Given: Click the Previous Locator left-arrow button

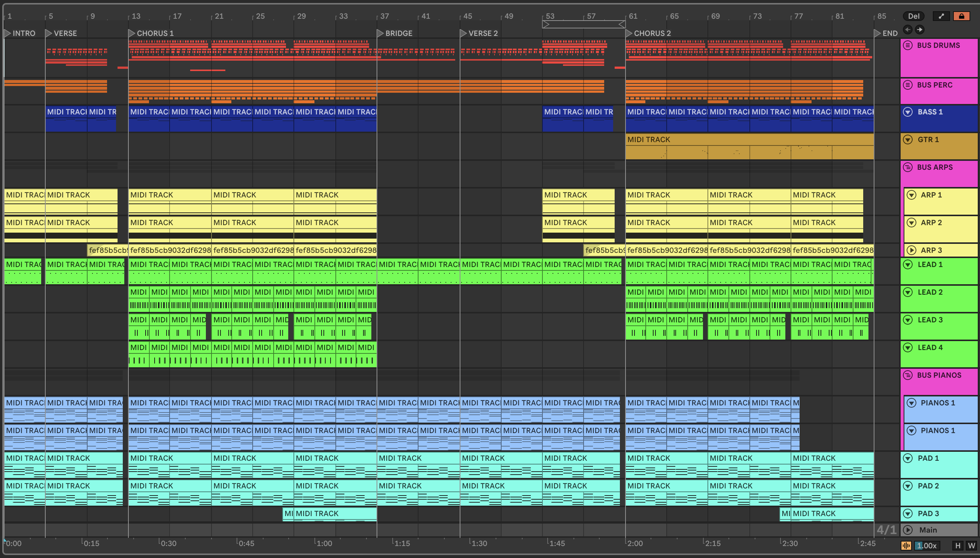Looking at the screenshot, I should 907,30.
